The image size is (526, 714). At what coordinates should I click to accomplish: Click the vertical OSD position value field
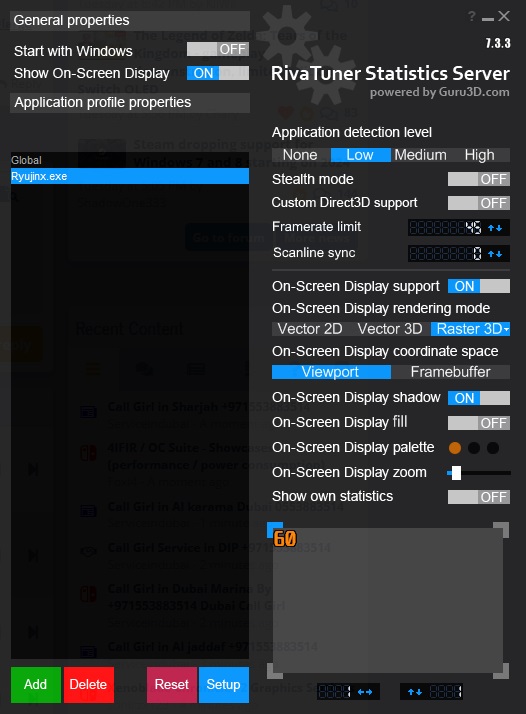point(445,692)
